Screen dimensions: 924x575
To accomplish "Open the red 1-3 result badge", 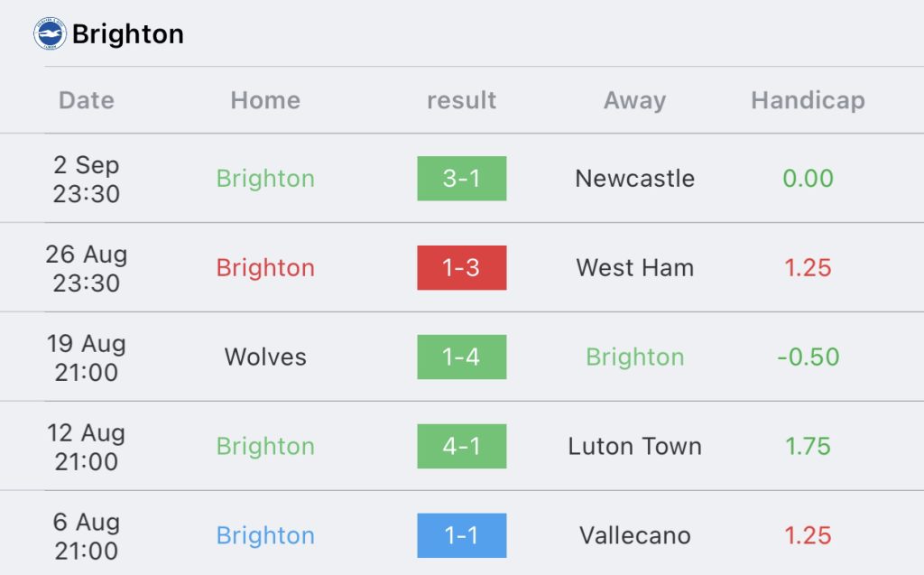I will 461,268.
